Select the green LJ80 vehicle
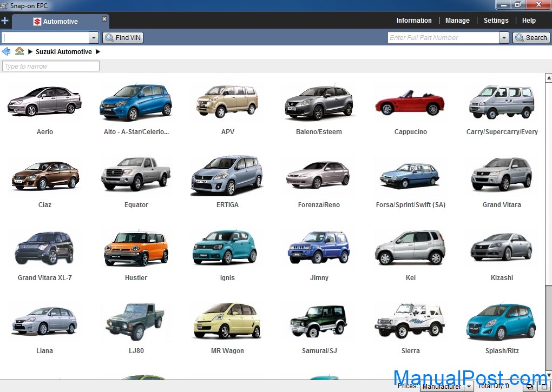Image resolution: width=552 pixels, height=392 pixels. (135, 322)
